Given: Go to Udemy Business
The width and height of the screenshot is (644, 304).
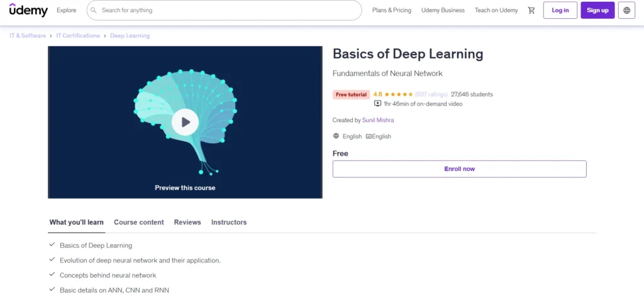Looking at the screenshot, I should [443, 10].
